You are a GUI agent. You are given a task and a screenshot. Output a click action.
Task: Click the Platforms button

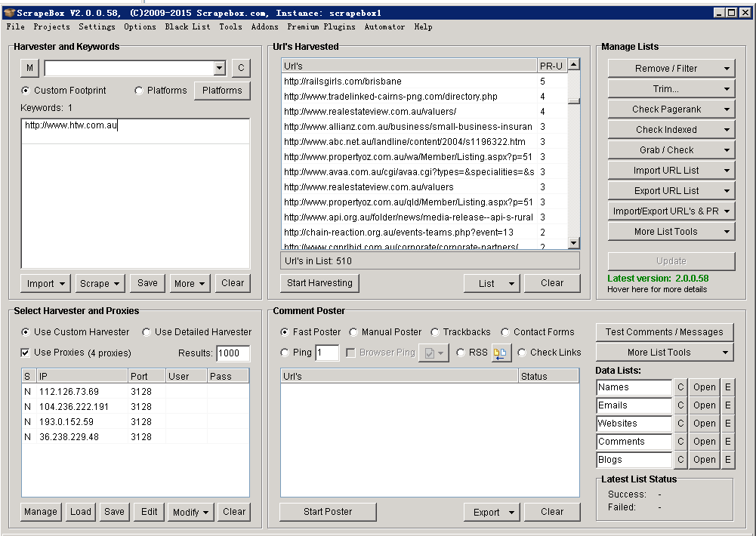(x=222, y=91)
